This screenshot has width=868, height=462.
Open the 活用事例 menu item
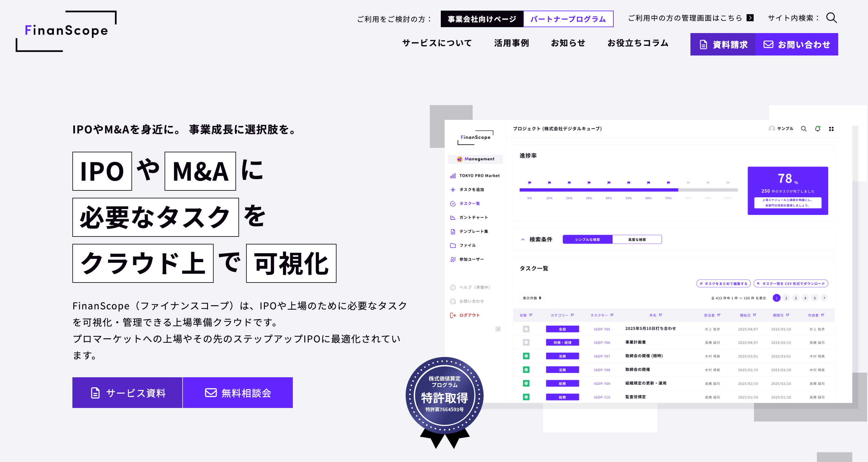[x=511, y=43]
